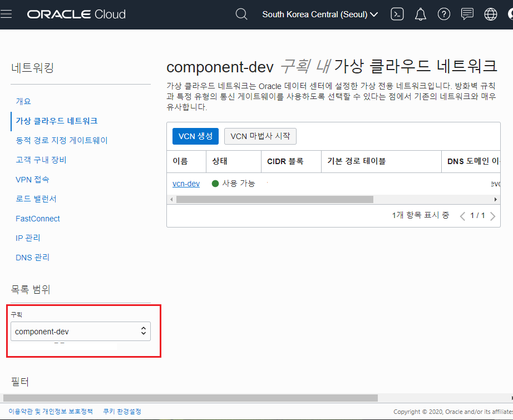
Task: Open the language globe icon
Action: pos(490,14)
